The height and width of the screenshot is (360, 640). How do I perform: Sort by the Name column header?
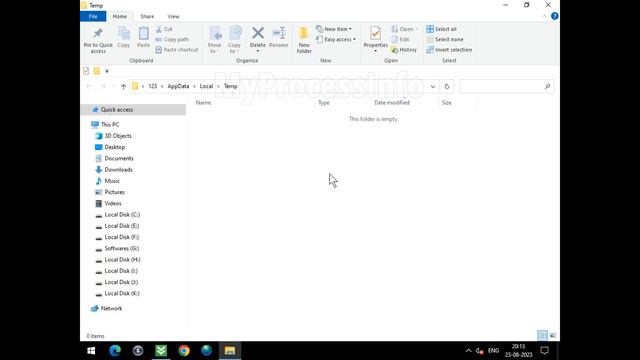click(203, 103)
